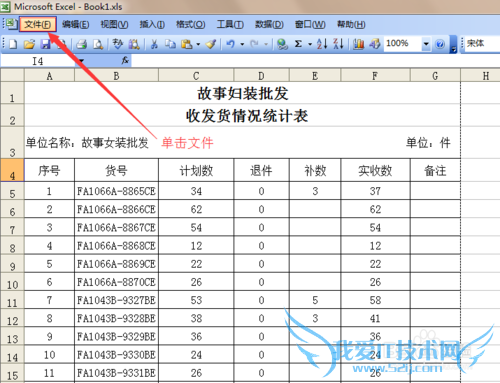Click cell FA1066A-8865CE
This screenshot has height=383, width=500.
point(116,191)
